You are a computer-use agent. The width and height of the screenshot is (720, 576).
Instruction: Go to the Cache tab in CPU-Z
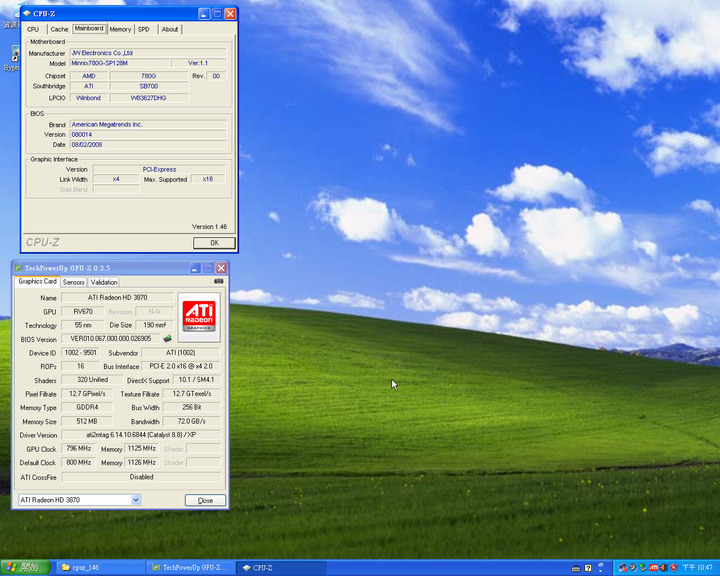(x=59, y=29)
